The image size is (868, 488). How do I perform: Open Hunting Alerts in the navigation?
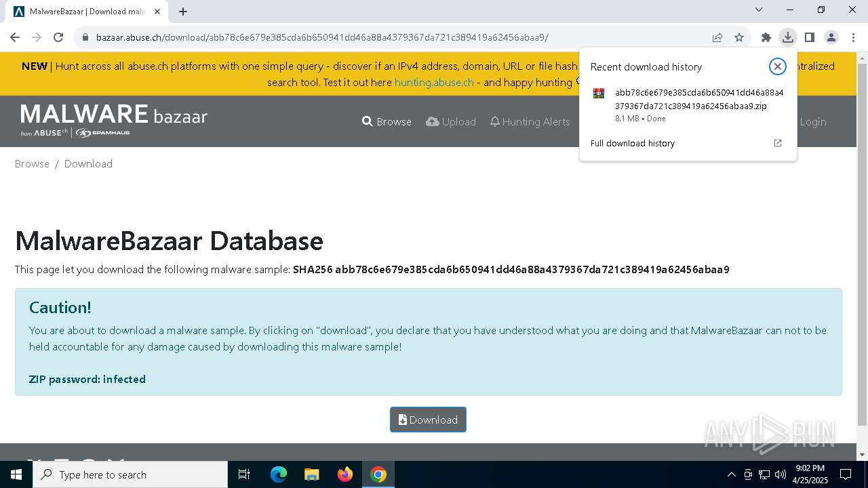[x=530, y=121]
